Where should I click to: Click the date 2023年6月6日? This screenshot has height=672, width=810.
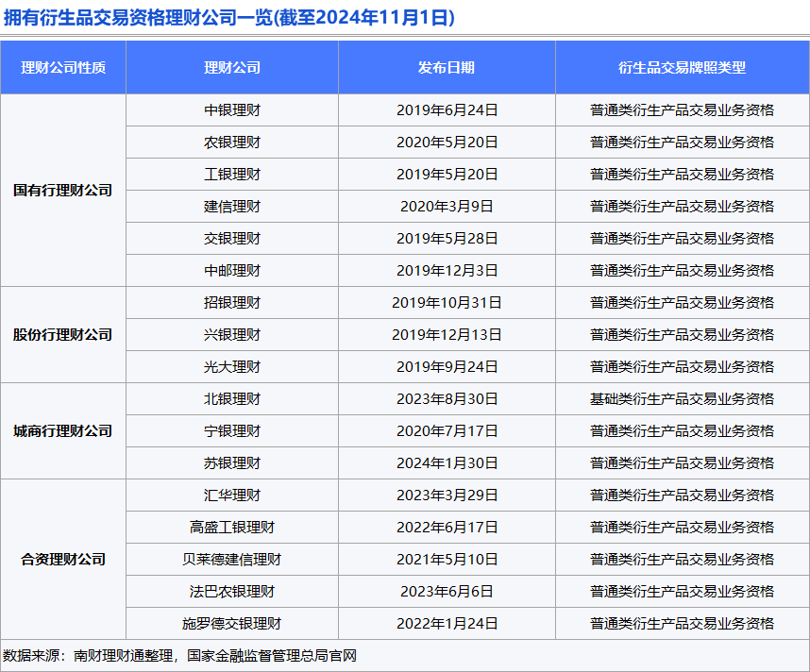point(447,592)
